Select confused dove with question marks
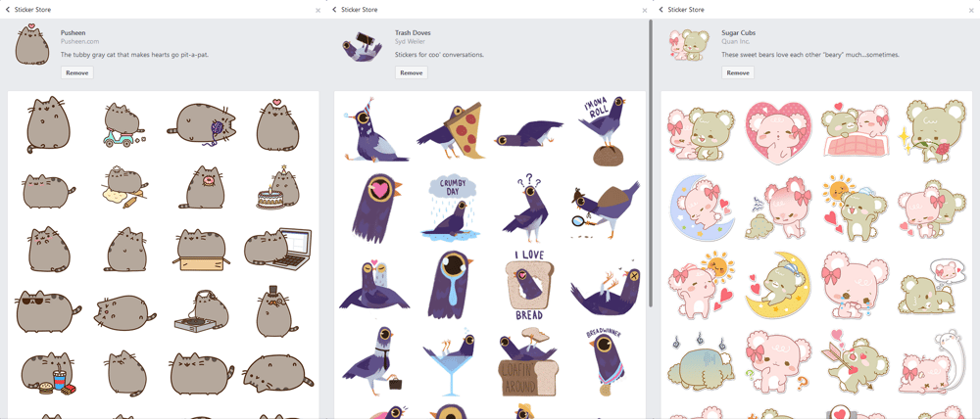 pyautogui.click(x=525, y=209)
